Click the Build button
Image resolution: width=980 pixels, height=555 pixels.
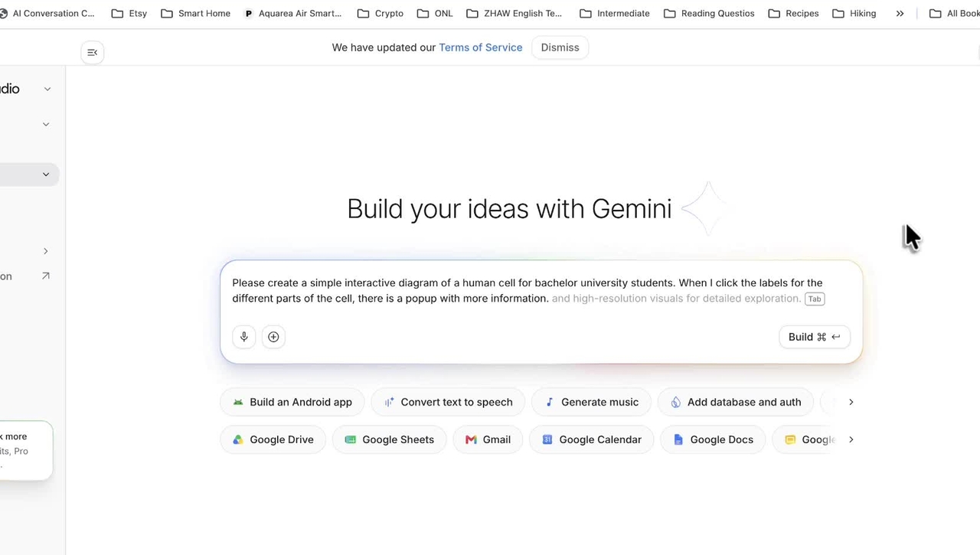point(815,337)
